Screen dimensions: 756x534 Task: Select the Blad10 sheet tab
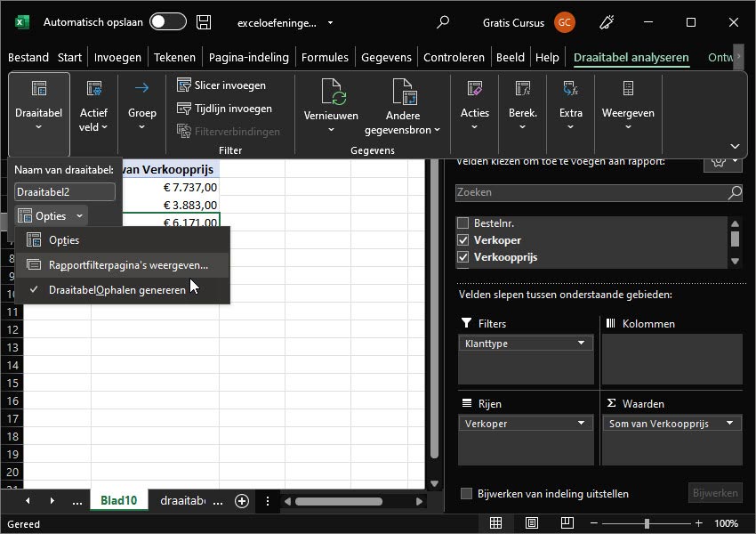[x=118, y=501]
